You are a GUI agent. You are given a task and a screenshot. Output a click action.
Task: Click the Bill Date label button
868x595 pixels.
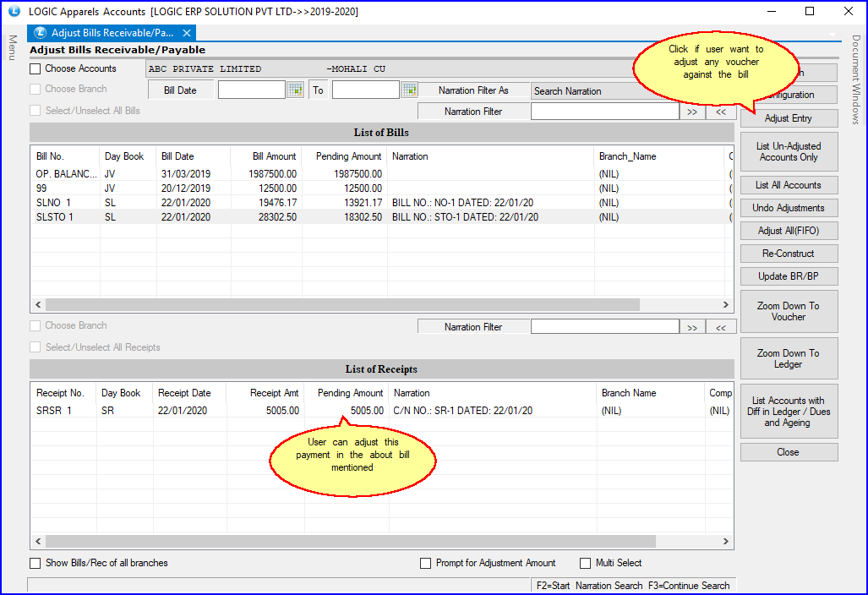181,90
